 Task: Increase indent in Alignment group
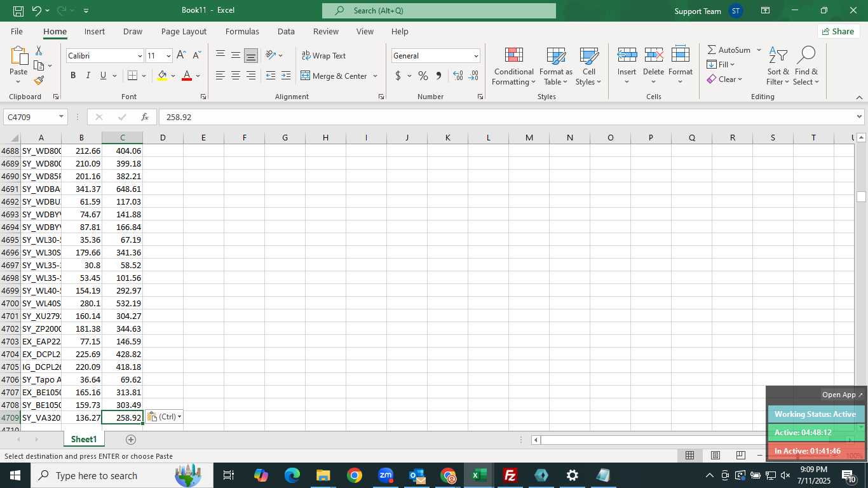(286, 76)
